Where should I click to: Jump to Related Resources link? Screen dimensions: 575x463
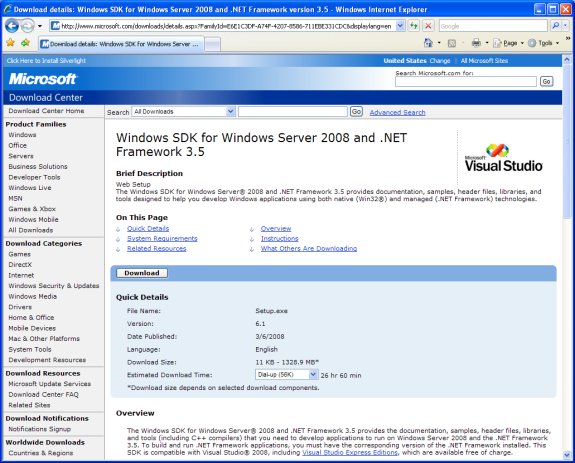157,249
